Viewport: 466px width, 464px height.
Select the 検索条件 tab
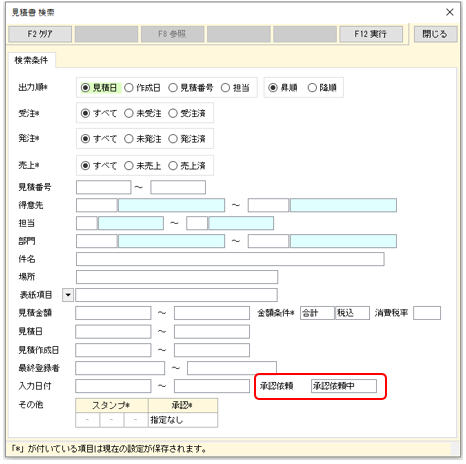pos(31,60)
